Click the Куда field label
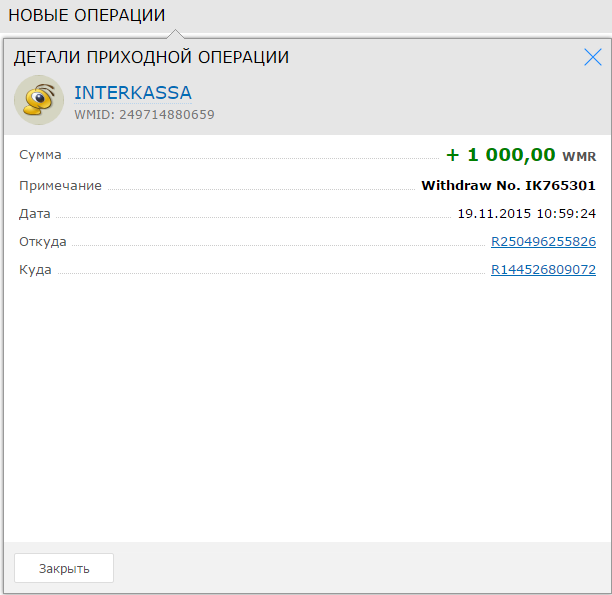Screen dimensions: 612x595 coord(35,270)
